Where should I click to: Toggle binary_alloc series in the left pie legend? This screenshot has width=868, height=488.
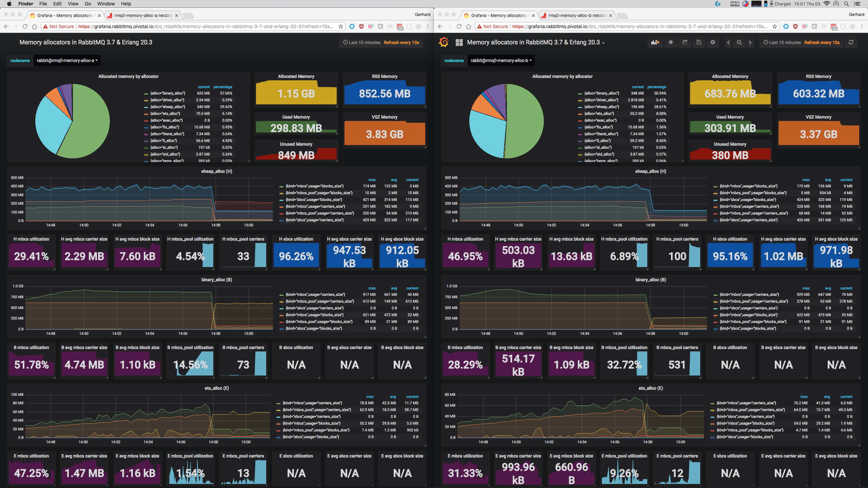coord(168,93)
